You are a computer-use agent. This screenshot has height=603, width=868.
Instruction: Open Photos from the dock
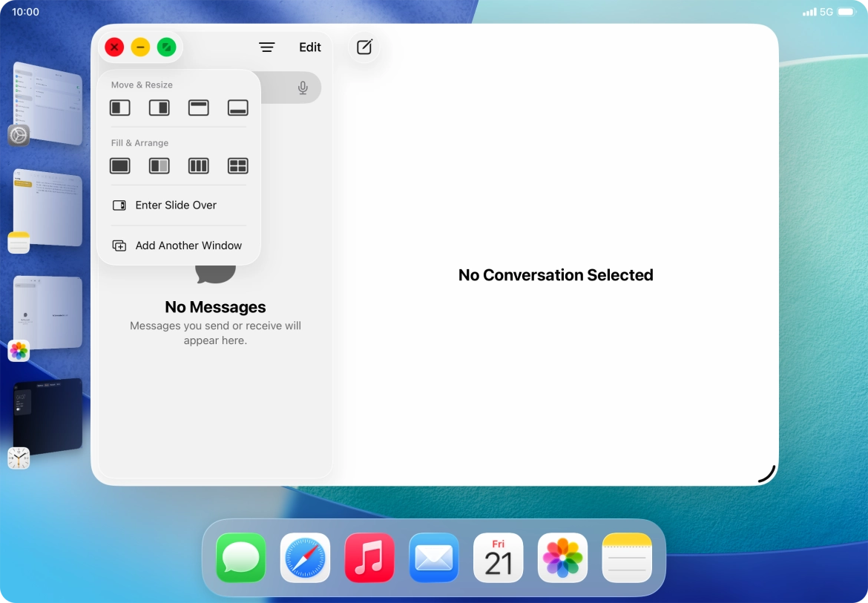click(x=562, y=558)
